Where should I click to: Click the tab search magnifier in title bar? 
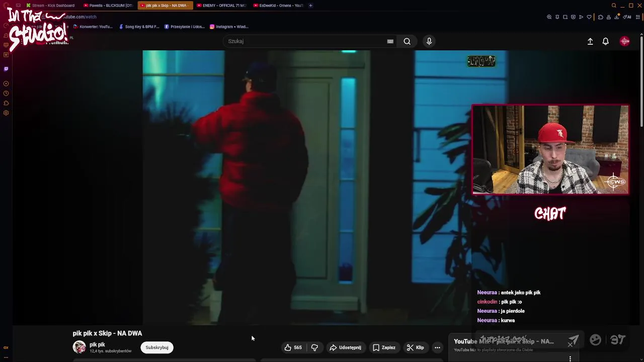[614, 6]
